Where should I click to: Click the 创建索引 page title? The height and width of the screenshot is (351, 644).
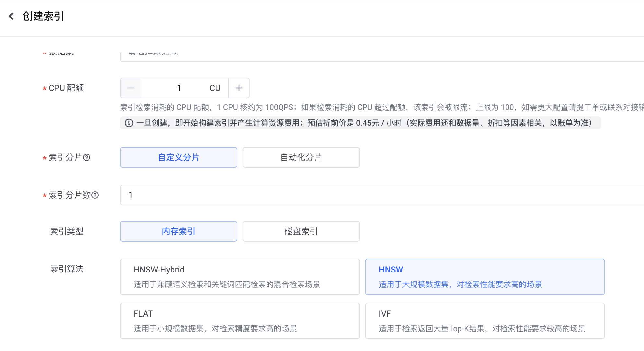pos(43,16)
